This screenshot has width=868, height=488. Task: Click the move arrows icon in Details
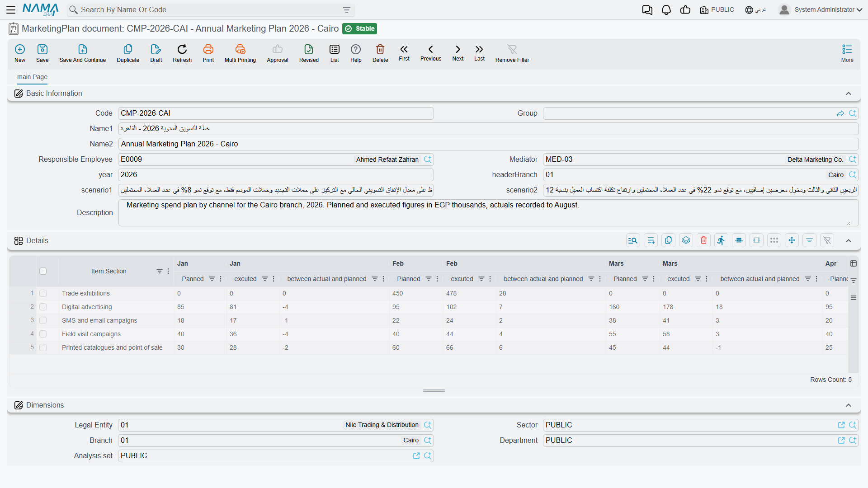792,240
